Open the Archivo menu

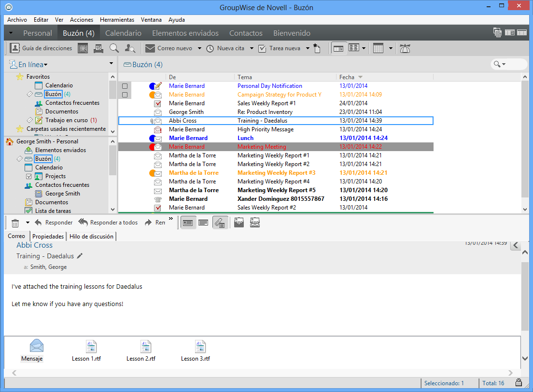coord(17,20)
